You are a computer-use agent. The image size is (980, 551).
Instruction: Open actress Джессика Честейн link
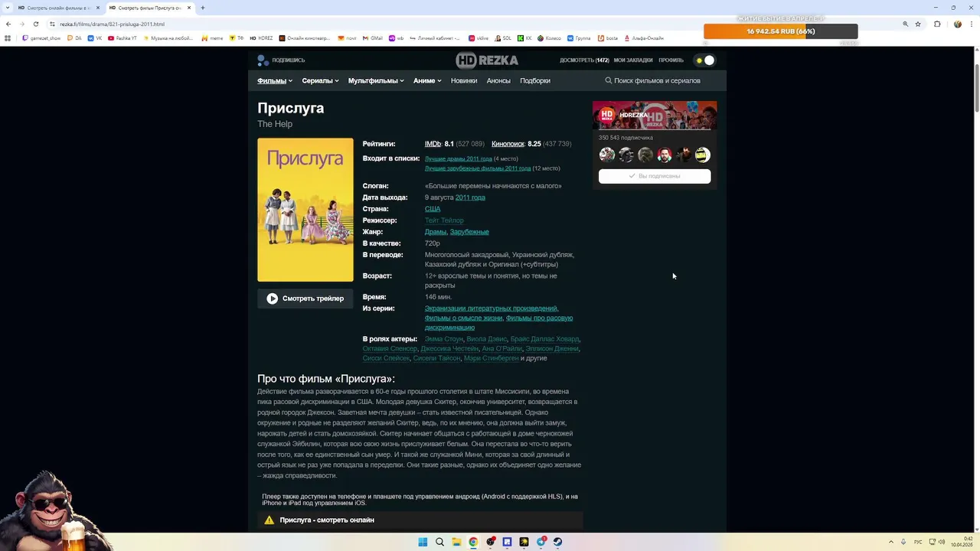coord(449,348)
